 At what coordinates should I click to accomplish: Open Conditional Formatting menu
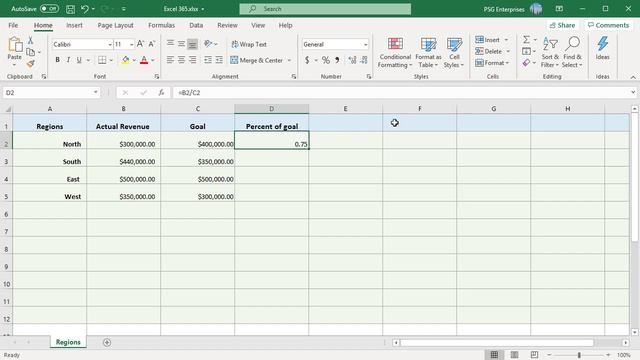(395, 52)
